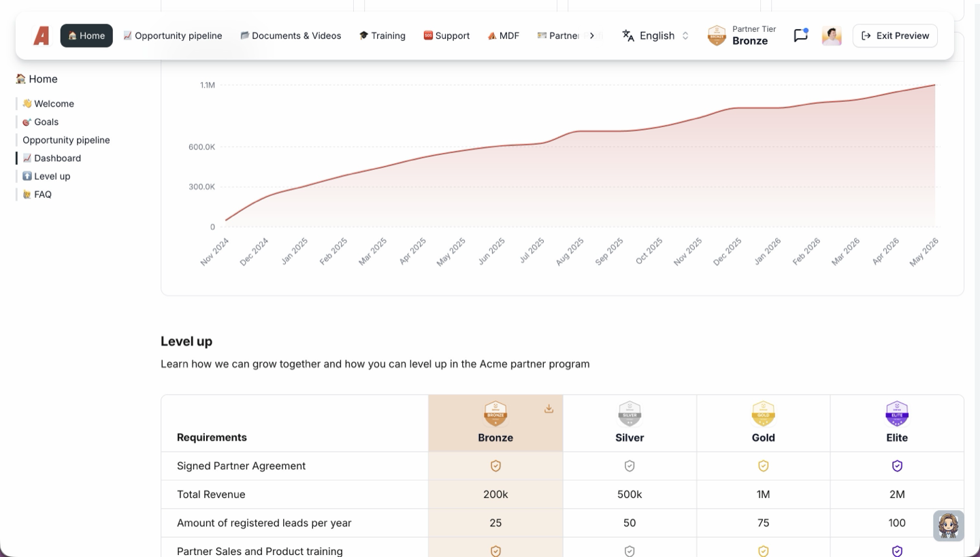Click the Nov 2024 axis label
The image size is (980, 557).
pyautogui.click(x=215, y=252)
